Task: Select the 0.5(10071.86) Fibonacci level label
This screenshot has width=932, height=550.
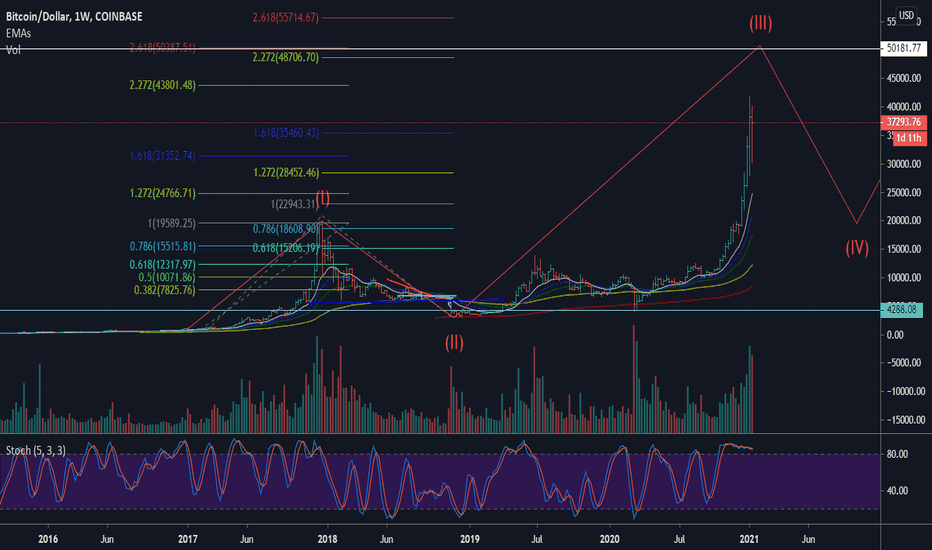Action: tap(166, 278)
